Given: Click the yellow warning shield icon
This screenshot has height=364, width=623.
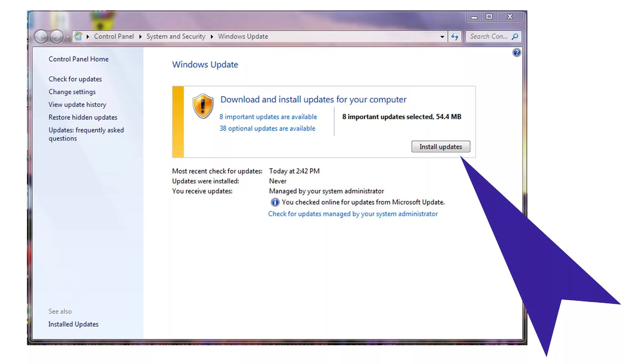Looking at the screenshot, I should click(x=203, y=106).
